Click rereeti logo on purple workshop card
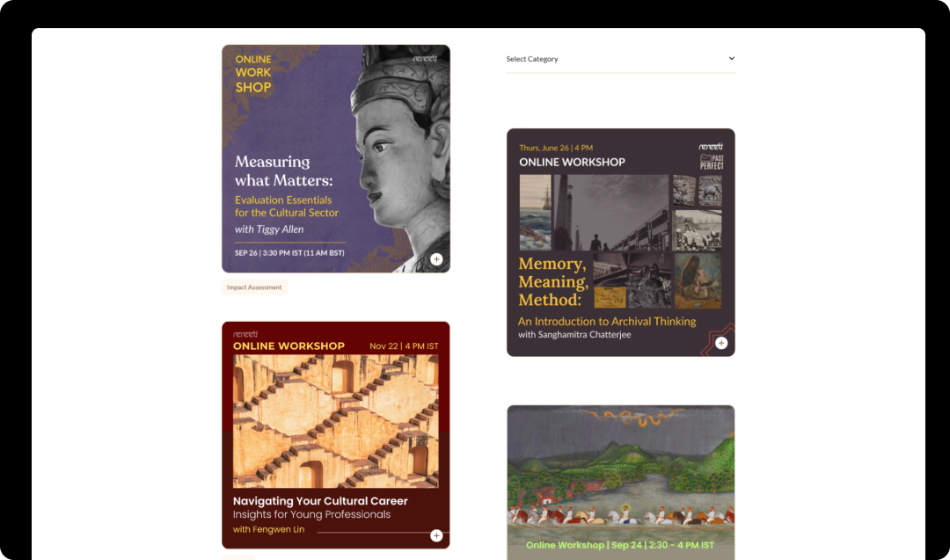The width and height of the screenshot is (950, 560). tap(425, 59)
